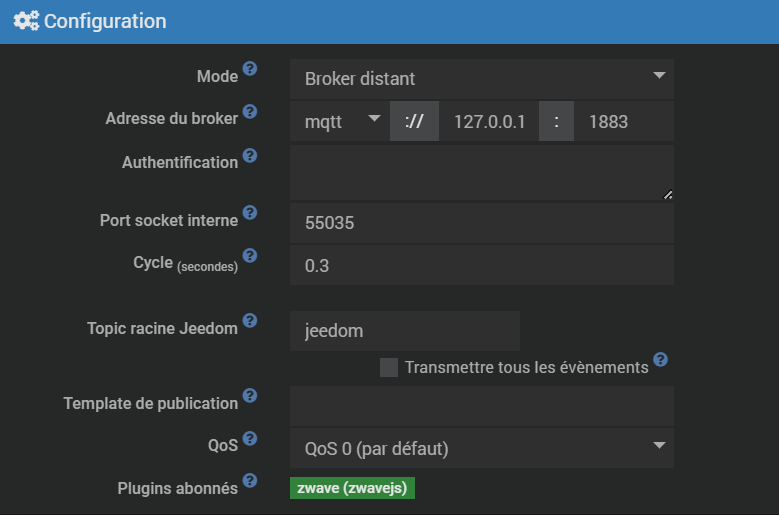Click help icon next to Authentification

(x=250, y=155)
